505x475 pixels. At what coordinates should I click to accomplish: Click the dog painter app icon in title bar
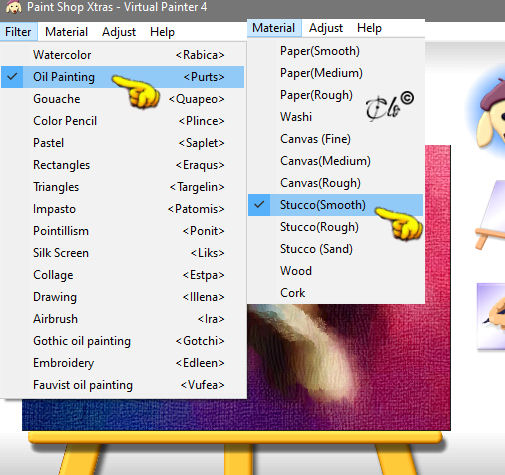tap(13, 7)
